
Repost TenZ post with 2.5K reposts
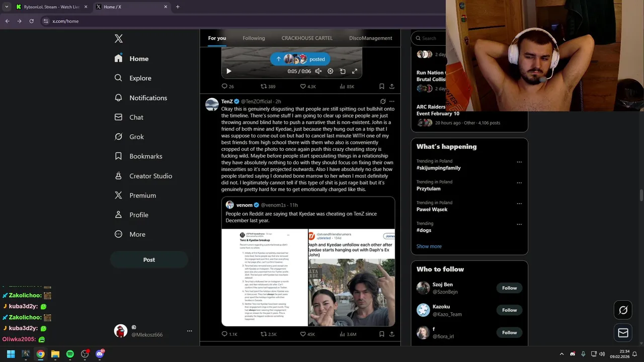[x=269, y=334]
